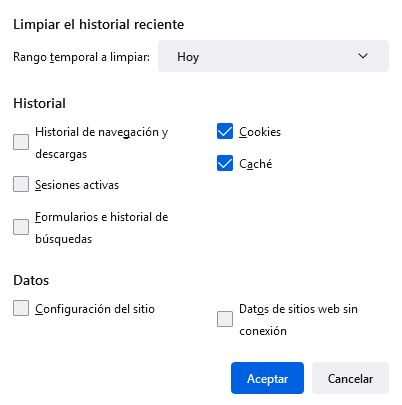Click the "Historial de navegación y descargas" text
This screenshot has height=405, width=402.
tap(102, 143)
